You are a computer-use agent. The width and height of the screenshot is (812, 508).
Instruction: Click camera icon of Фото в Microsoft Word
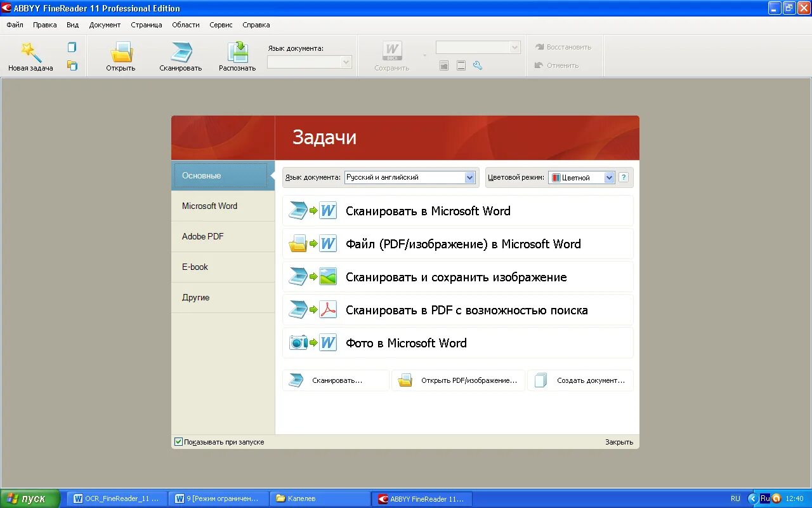(x=298, y=343)
